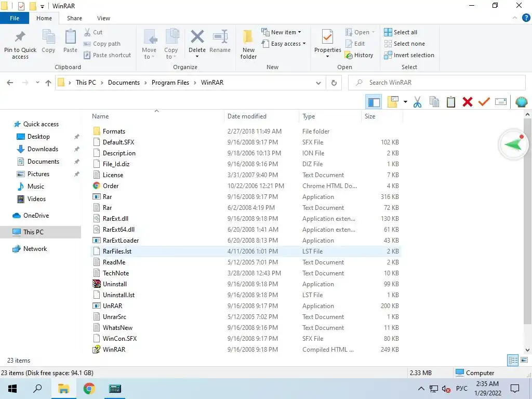The image size is (532, 399).
Task: Switch to large thumbnails view icon
Action: click(x=524, y=361)
